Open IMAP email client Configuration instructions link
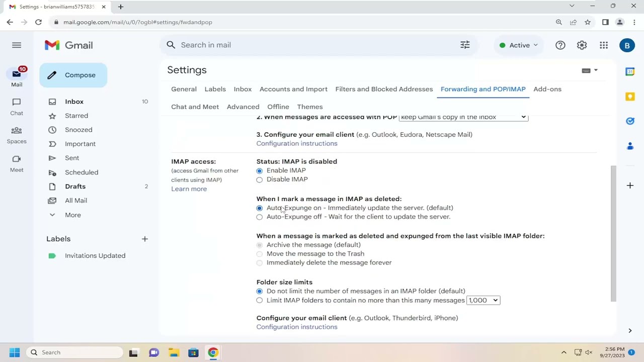This screenshot has height=362, width=644. tap(297, 327)
